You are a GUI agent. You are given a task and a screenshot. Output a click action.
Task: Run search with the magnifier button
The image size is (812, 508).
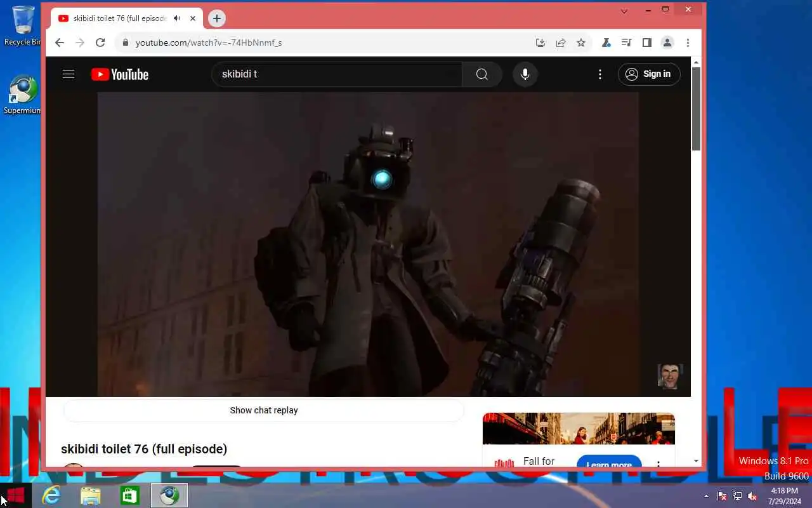tap(482, 74)
